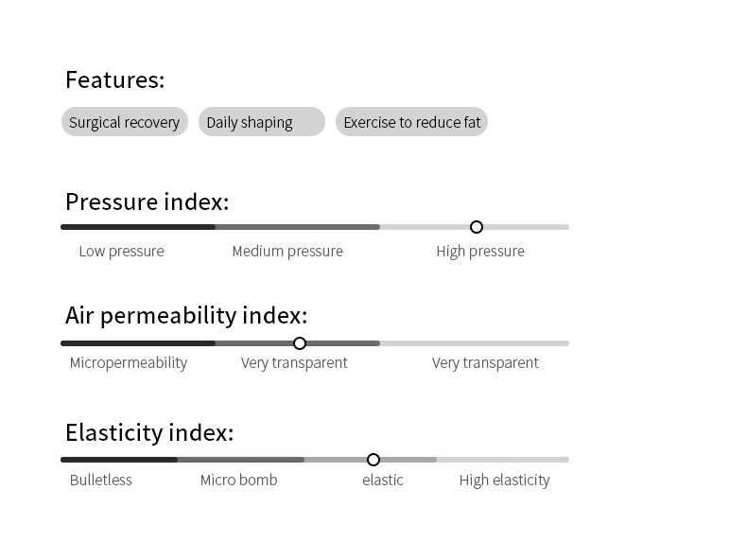Click the High pressure label

pyautogui.click(x=480, y=252)
